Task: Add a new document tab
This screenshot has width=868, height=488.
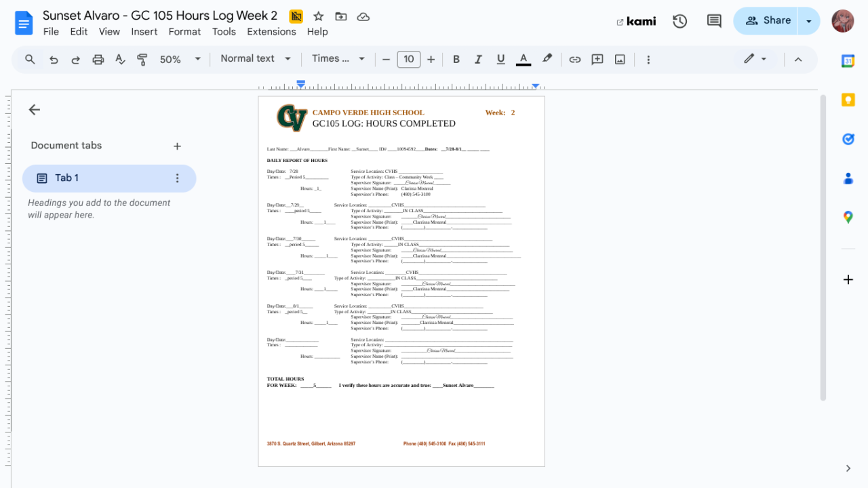Action: tap(177, 146)
